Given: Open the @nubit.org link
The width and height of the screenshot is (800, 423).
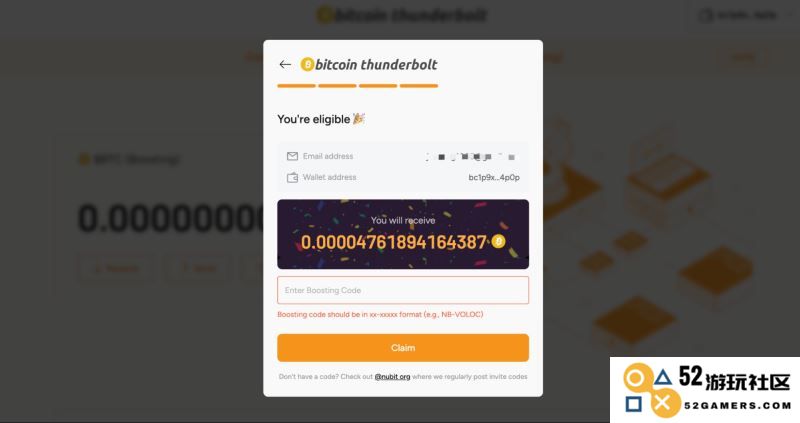Looking at the screenshot, I should [392, 377].
